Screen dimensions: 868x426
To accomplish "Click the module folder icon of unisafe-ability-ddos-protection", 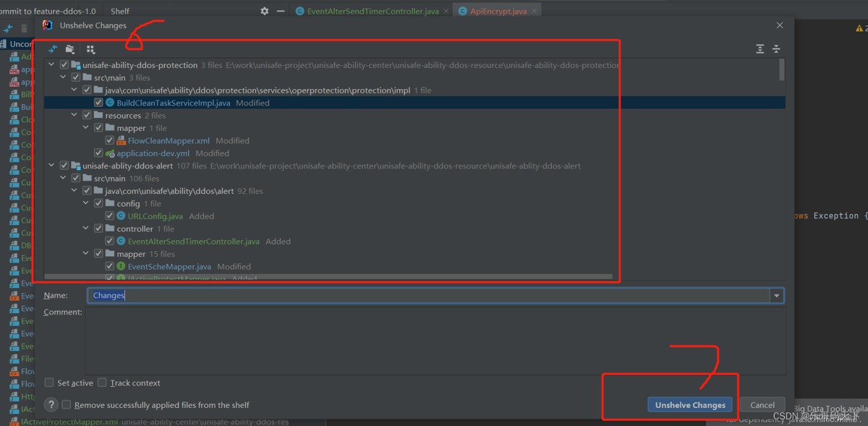I will (x=76, y=65).
